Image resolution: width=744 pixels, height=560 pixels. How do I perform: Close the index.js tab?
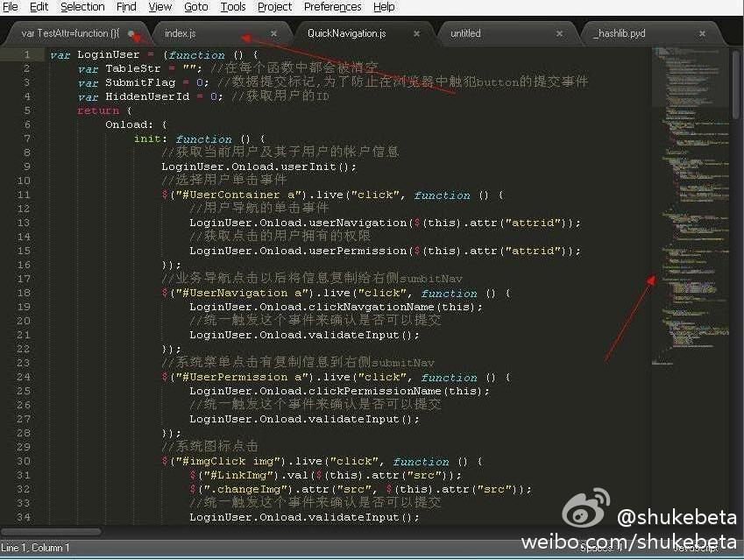click(x=274, y=34)
